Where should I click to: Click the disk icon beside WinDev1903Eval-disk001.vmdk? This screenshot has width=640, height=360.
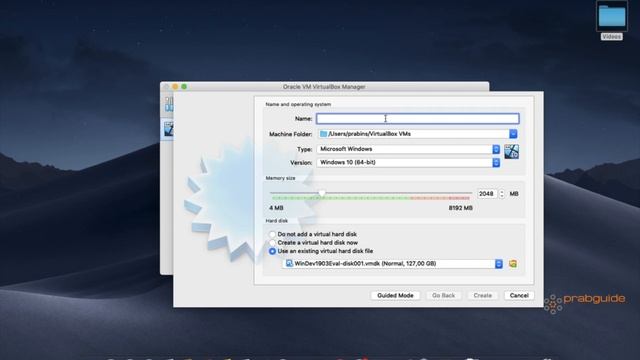tap(289, 264)
